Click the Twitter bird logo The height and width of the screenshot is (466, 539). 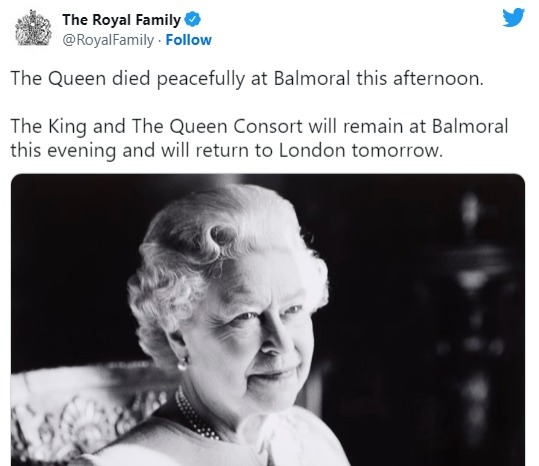pyautogui.click(x=513, y=17)
